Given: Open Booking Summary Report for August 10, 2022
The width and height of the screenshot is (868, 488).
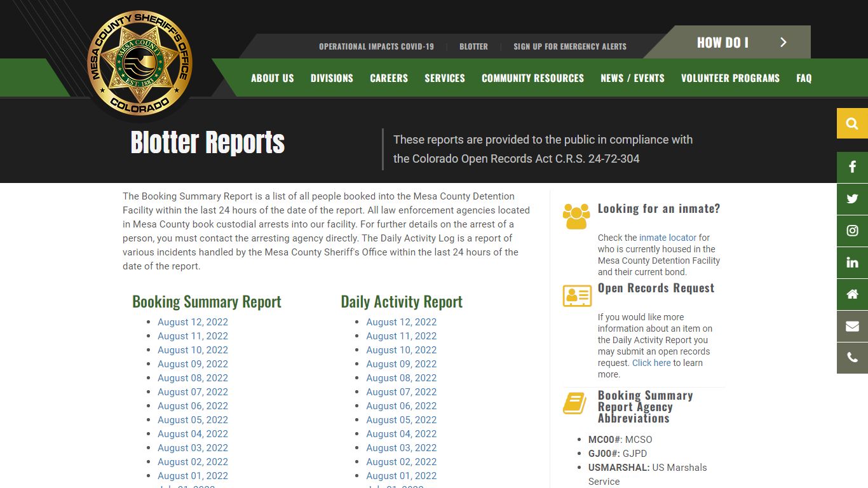Looking at the screenshot, I should pyautogui.click(x=193, y=350).
